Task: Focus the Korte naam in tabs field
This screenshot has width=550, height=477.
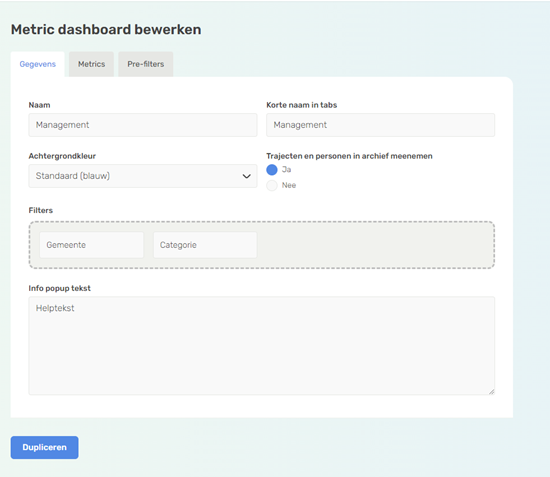Action: [x=381, y=125]
